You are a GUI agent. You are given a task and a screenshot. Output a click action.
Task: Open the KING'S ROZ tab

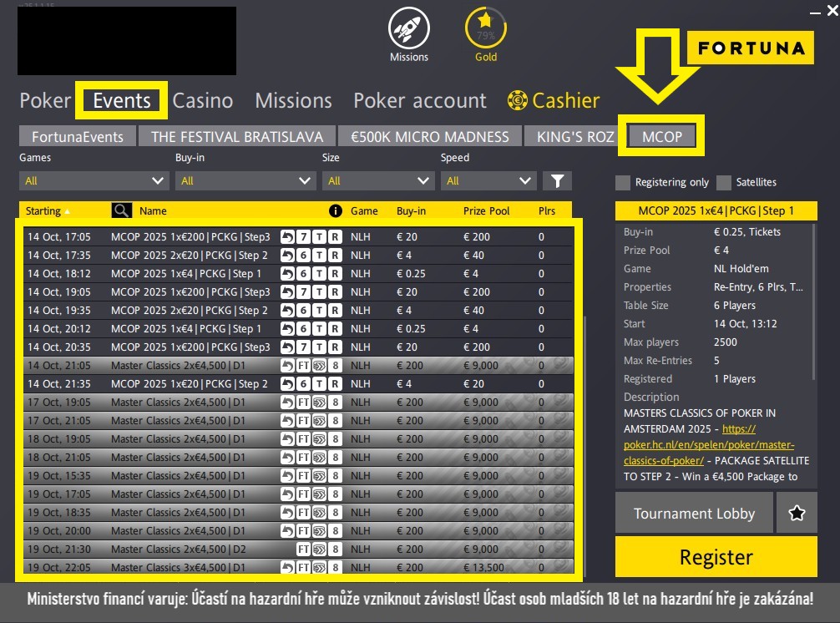click(571, 136)
